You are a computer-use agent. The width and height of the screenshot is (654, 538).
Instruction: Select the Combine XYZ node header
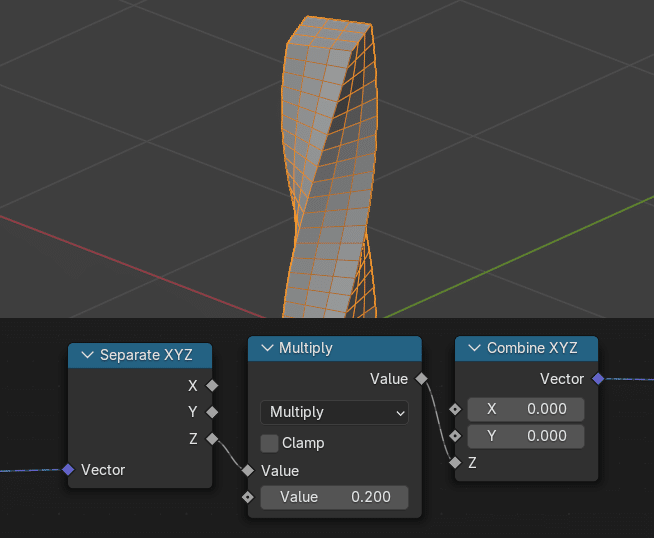pos(526,348)
